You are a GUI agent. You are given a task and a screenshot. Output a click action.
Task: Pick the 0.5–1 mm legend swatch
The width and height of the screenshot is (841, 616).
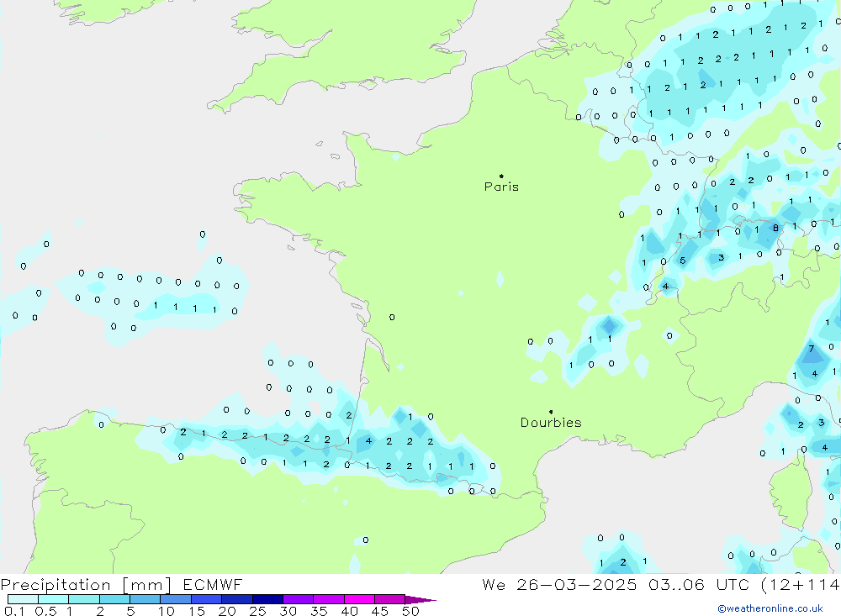53,599
